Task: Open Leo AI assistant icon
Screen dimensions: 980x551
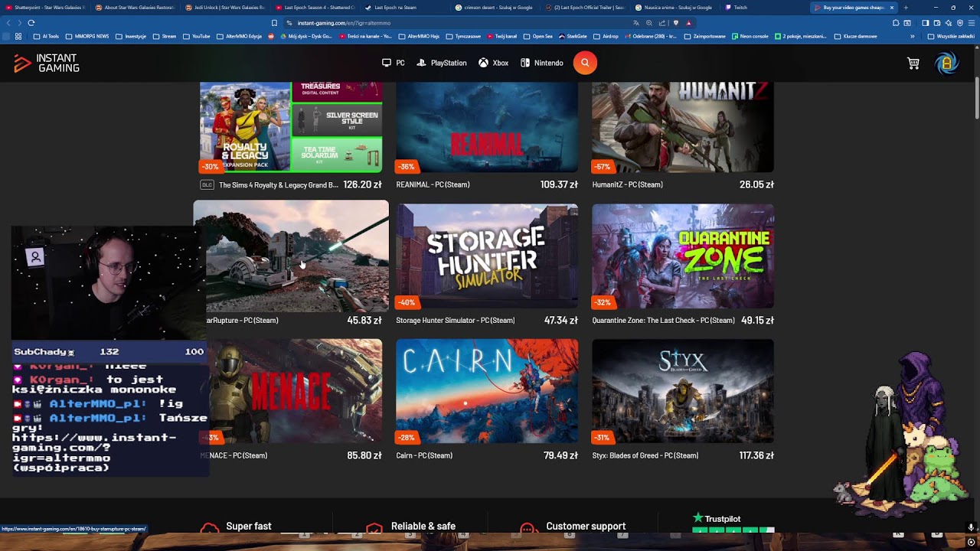Action: pos(948,23)
